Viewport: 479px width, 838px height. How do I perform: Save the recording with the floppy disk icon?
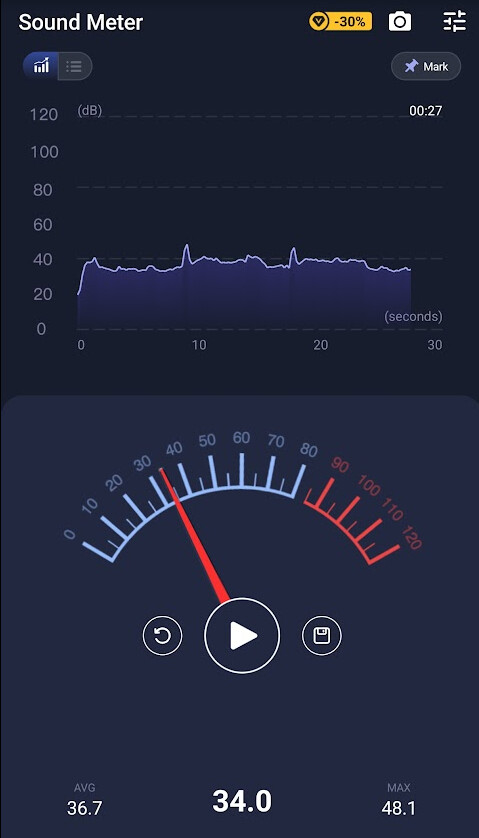(321, 635)
